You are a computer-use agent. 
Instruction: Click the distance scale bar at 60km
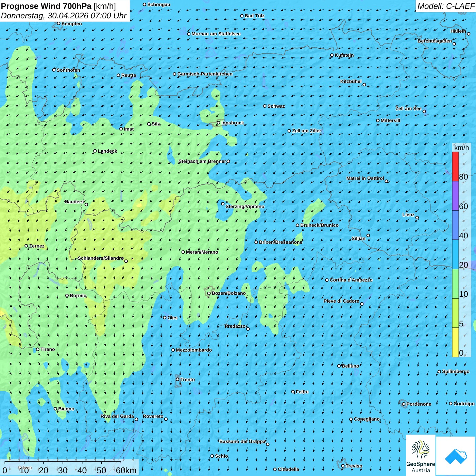[126, 470]
